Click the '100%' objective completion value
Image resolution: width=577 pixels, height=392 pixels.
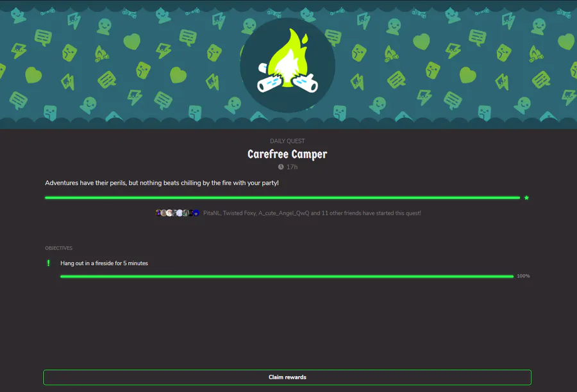(x=523, y=276)
